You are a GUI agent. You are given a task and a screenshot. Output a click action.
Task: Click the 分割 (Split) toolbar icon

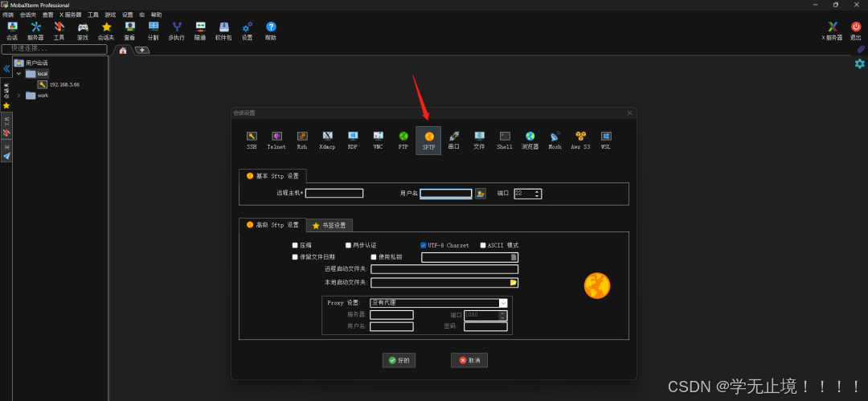coord(154,31)
